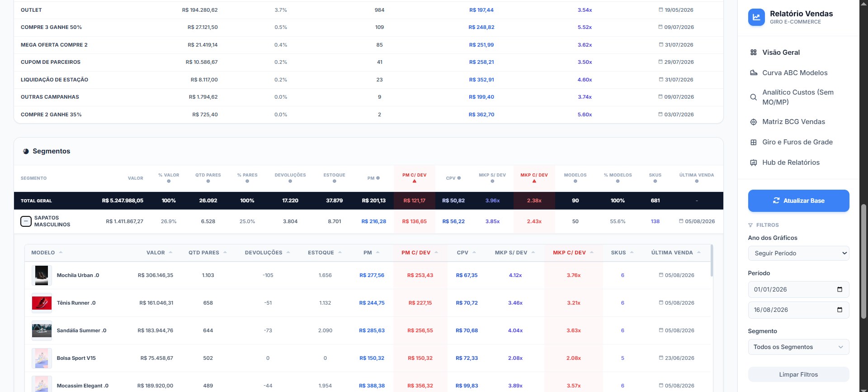
Task: Click the info dot under ESTOQUE segment header
Action: [335, 181]
